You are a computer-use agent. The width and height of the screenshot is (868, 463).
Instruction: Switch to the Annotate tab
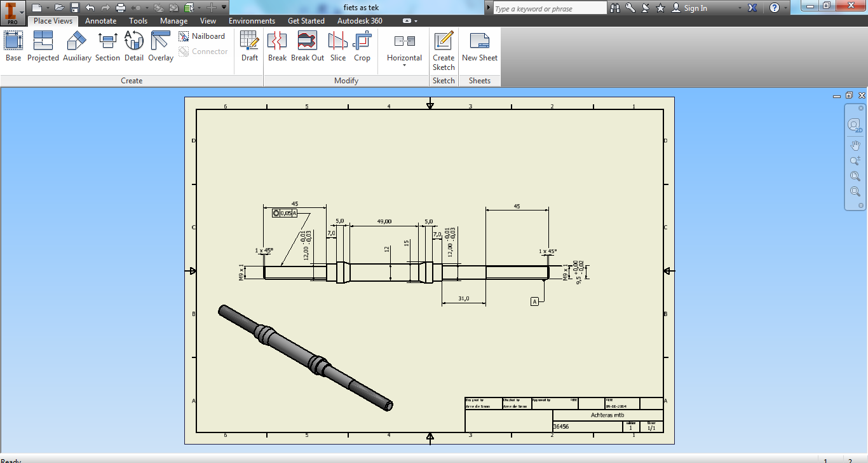coord(101,21)
